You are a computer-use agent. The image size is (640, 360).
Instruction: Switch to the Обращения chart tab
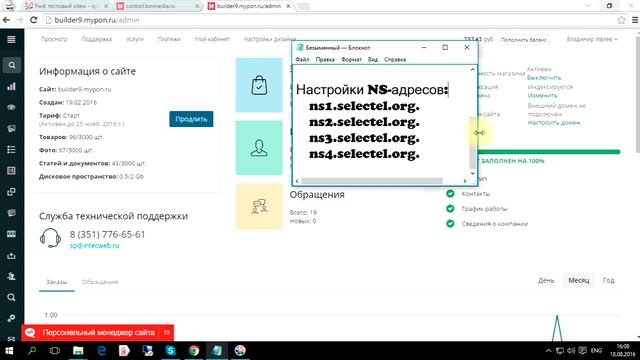[100, 282]
